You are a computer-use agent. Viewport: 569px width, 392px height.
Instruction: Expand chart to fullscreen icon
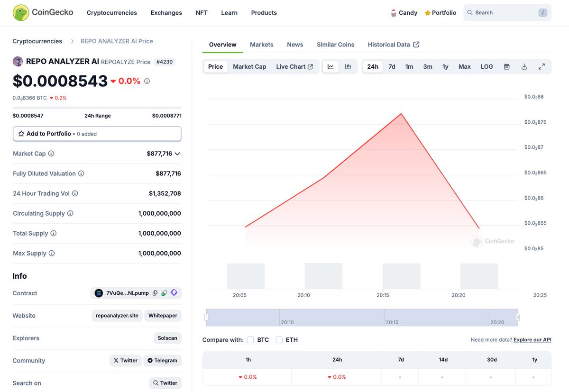pos(541,67)
